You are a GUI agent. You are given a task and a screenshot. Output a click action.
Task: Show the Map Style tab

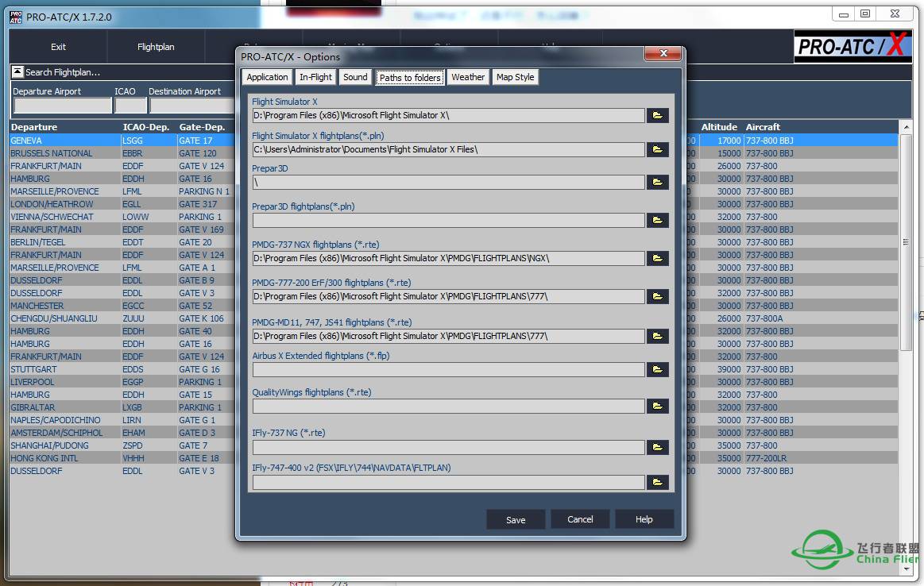pos(515,77)
